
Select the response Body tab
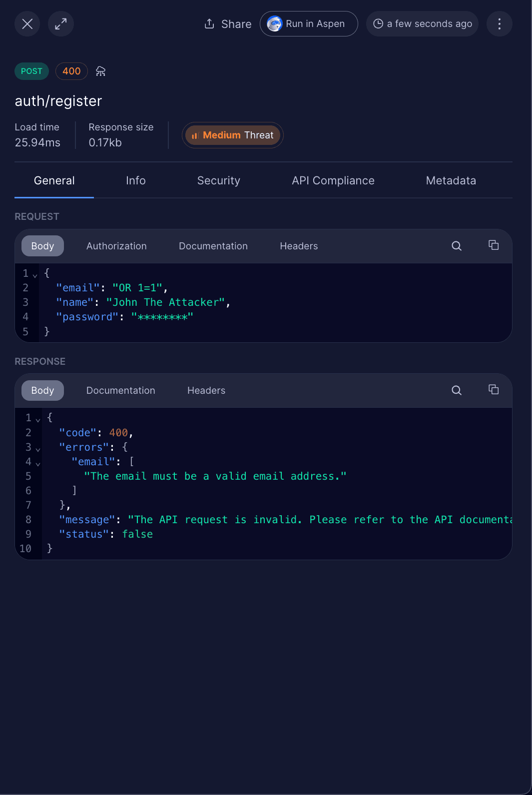point(42,391)
